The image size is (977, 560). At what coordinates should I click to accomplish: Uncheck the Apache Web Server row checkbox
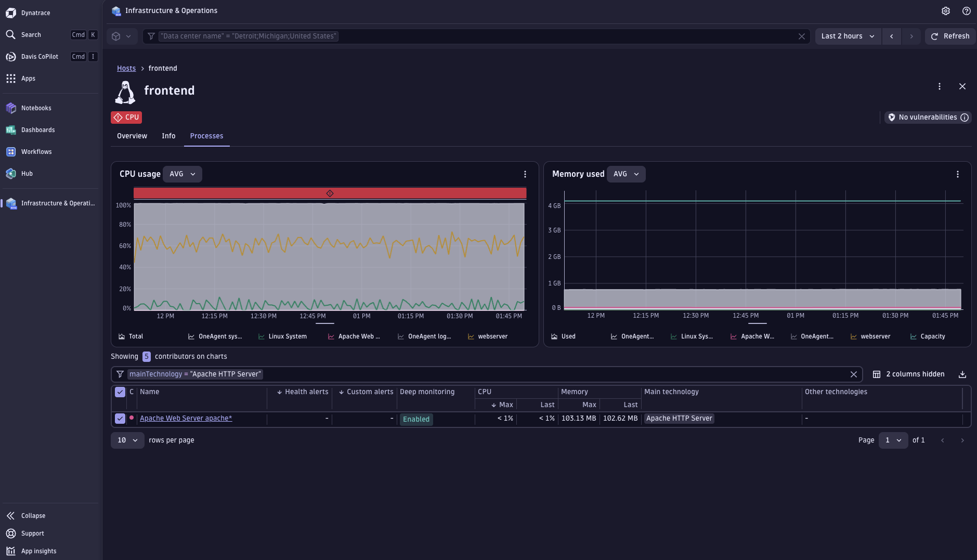point(120,419)
